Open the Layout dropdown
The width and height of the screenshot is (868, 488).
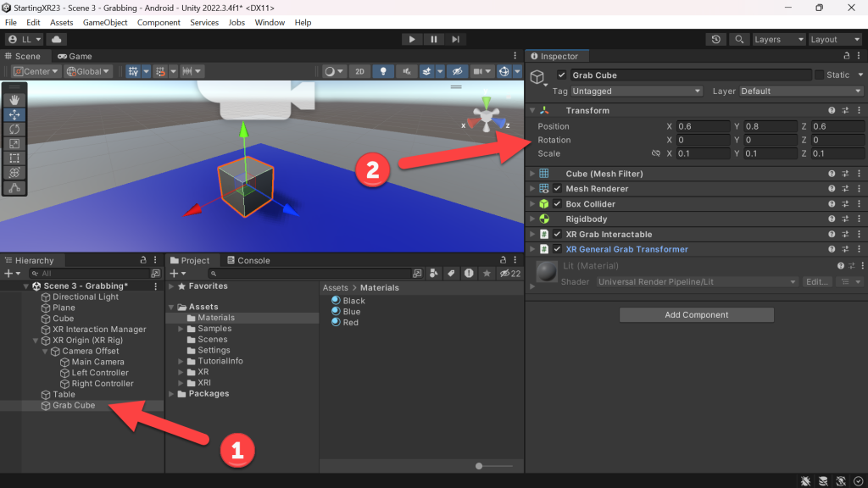click(835, 39)
